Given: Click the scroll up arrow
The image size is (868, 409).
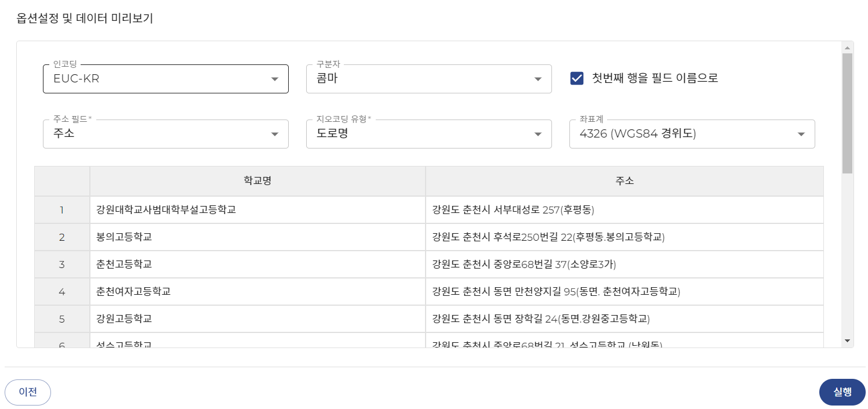Looking at the screenshot, I should 847,48.
